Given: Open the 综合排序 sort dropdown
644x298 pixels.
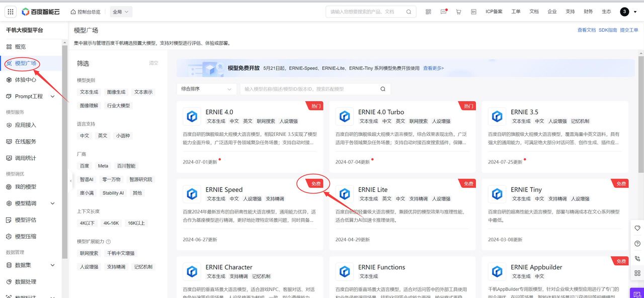Looking at the screenshot, I should (206, 89).
